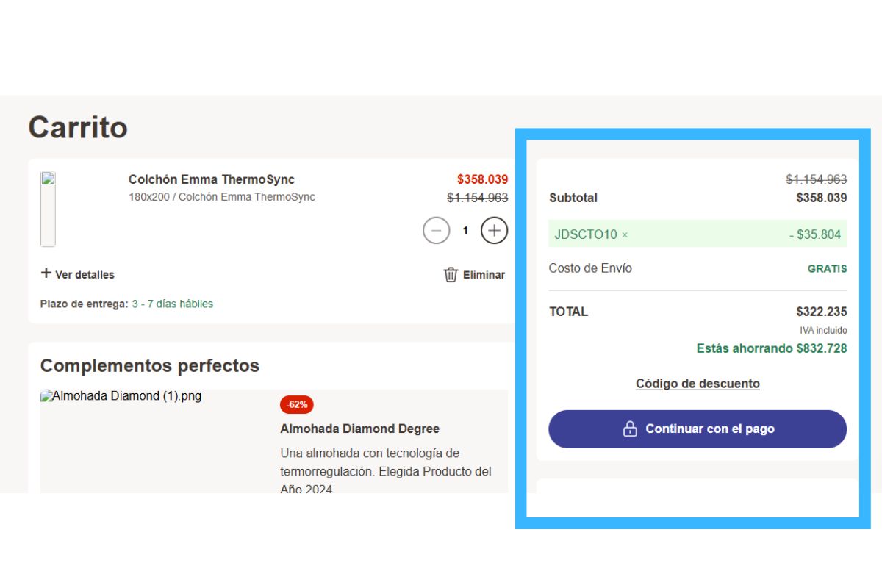Select the Colchón Emma ThermoSync product title

click(x=211, y=179)
